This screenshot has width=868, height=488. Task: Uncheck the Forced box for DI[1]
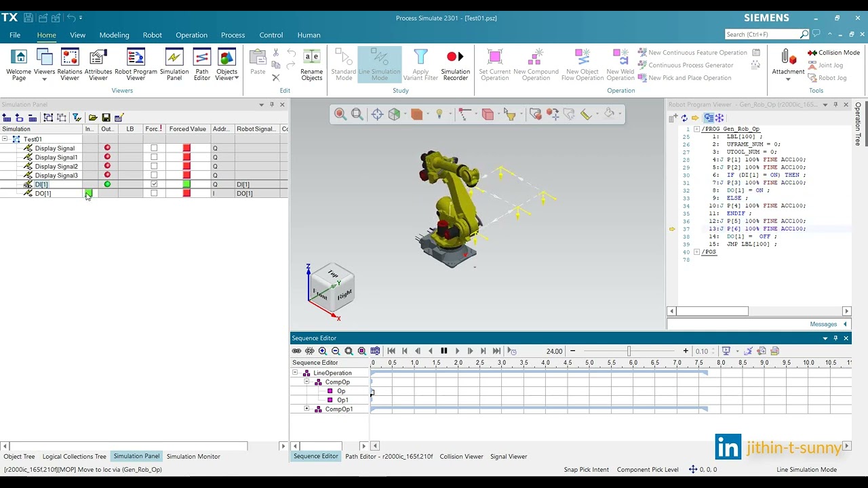[154, 184]
